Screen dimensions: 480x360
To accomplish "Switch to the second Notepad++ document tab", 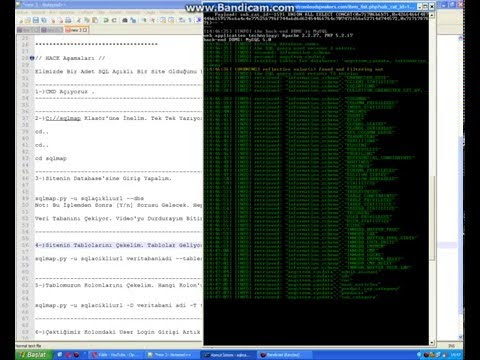I will (x=52, y=30).
